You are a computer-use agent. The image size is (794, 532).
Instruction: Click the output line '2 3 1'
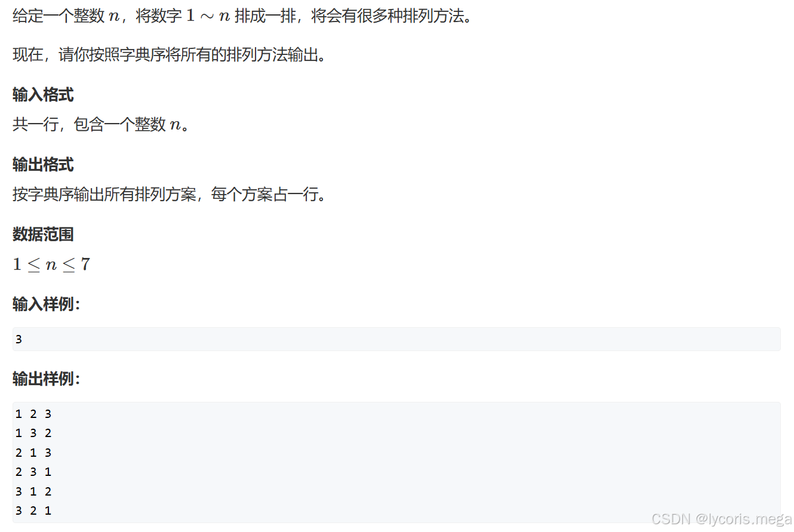click(33, 472)
